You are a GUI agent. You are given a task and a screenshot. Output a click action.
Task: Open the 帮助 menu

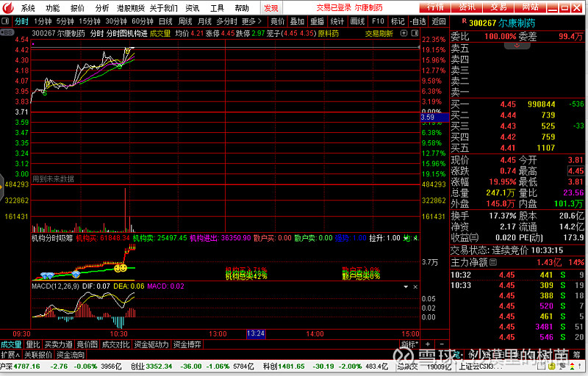point(242,8)
